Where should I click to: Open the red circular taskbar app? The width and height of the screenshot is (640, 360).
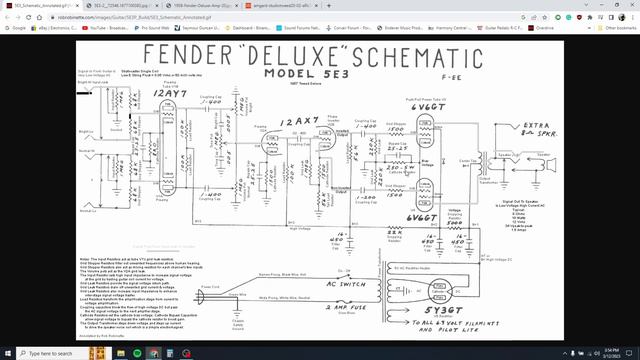tap(187, 353)
